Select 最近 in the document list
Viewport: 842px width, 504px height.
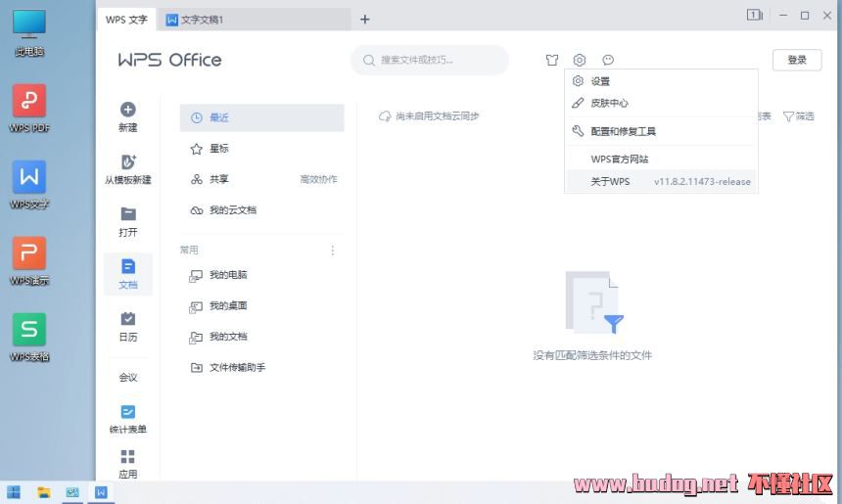262,117
